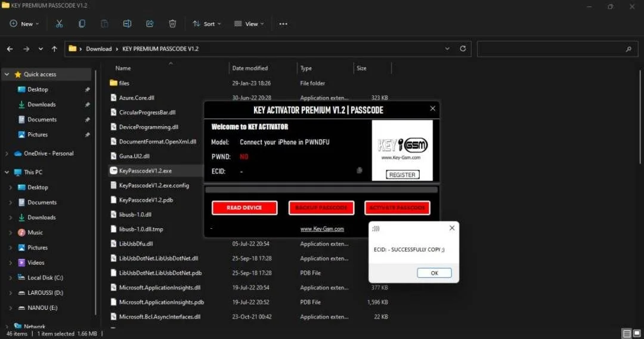Viewport: 644px width, 339px height.
Task: Go up one folder level arrow
Action: 54,49
